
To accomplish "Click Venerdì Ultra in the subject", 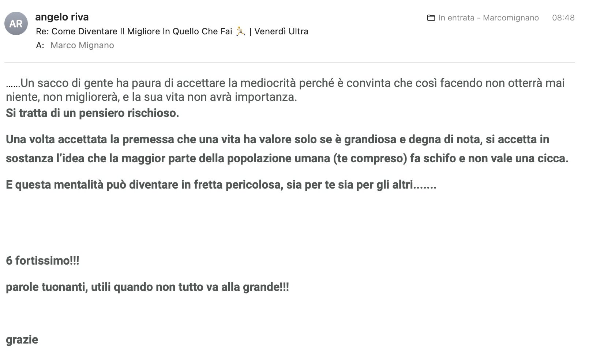I will (281, 31).
